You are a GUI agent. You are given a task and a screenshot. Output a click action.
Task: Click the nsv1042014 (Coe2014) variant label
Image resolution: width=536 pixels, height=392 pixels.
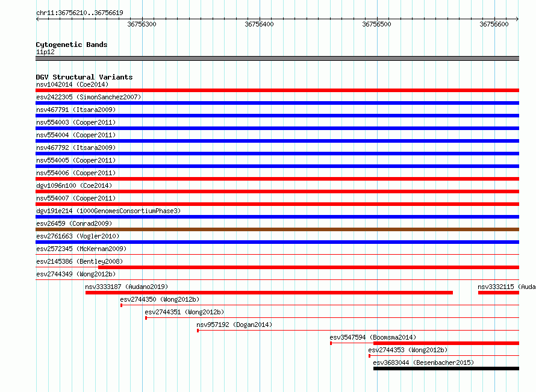click(x=72, y=84)
